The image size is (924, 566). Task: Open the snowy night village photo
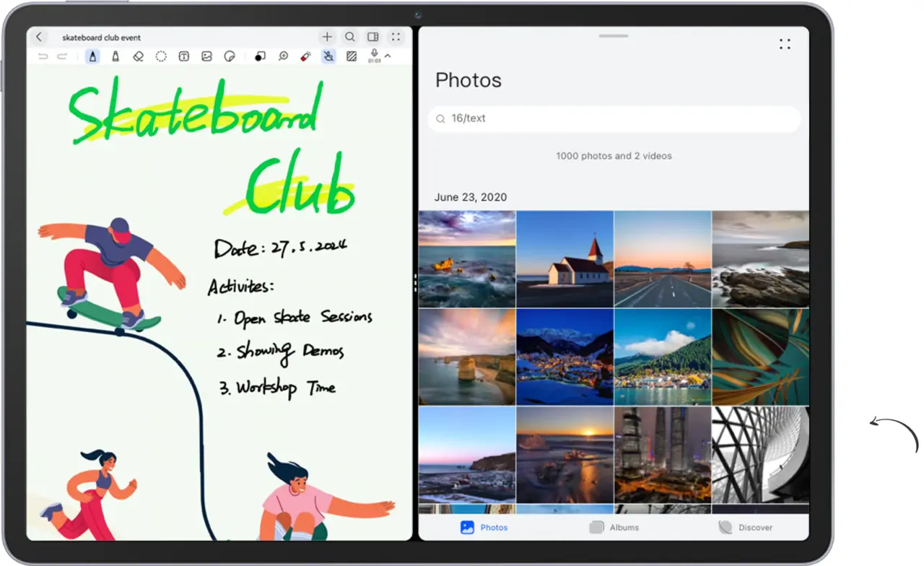click(565, 357)
